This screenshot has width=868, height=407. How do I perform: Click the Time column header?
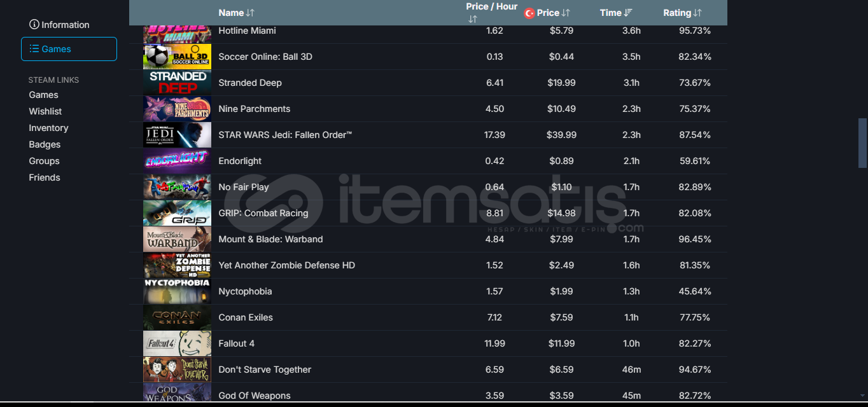(610, 13)
